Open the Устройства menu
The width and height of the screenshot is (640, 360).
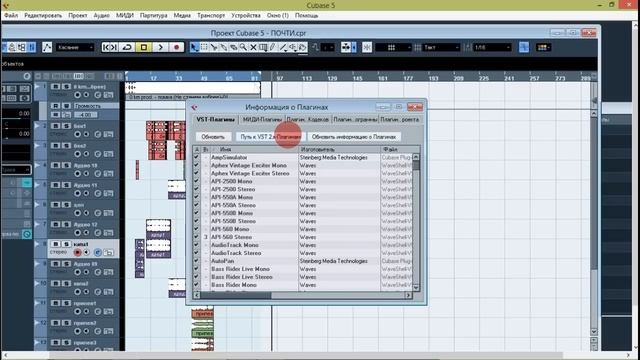coord(246,16)
